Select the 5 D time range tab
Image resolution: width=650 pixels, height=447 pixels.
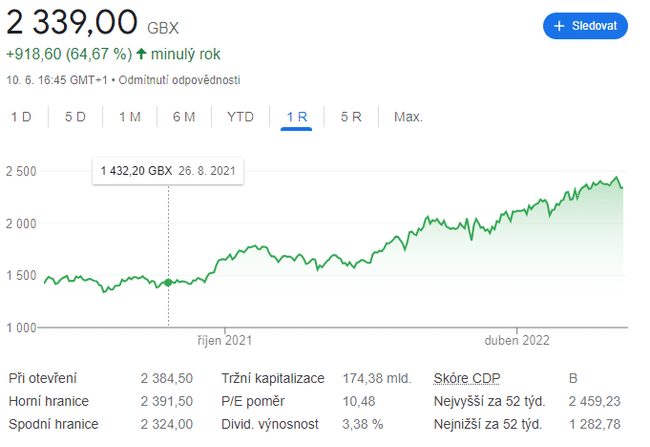[75, 117]
